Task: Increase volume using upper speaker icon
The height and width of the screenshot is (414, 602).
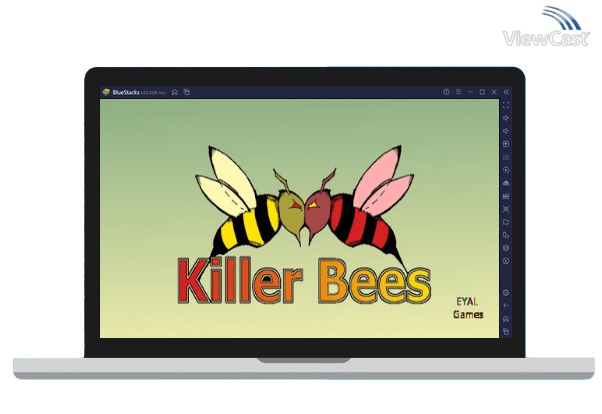Action: (506, 118)
